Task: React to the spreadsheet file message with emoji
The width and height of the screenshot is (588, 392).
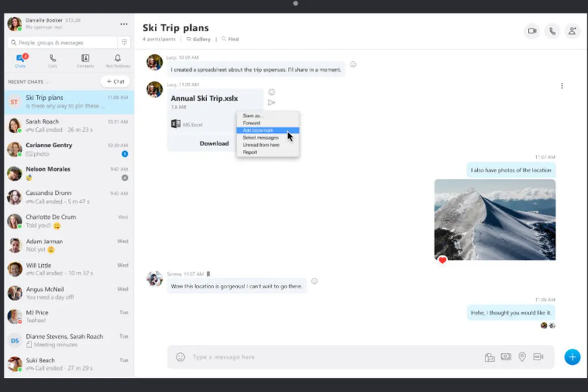Action: click(x=271, y=92)
